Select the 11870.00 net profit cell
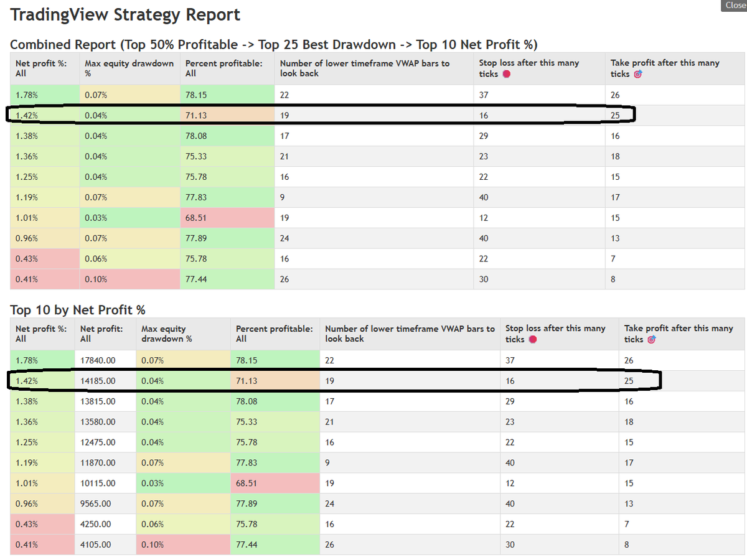The height and width of the screenshot is (560, 747). (x=105, y=463)
